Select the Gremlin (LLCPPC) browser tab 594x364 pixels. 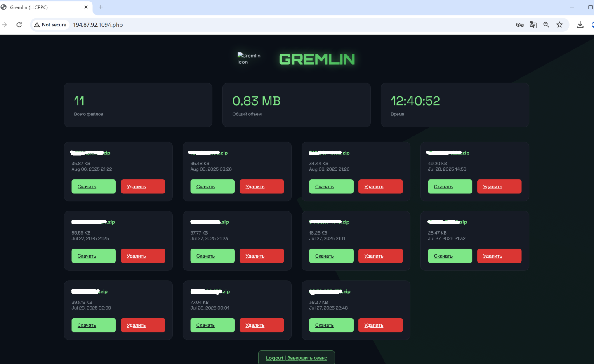pos(45,7)
